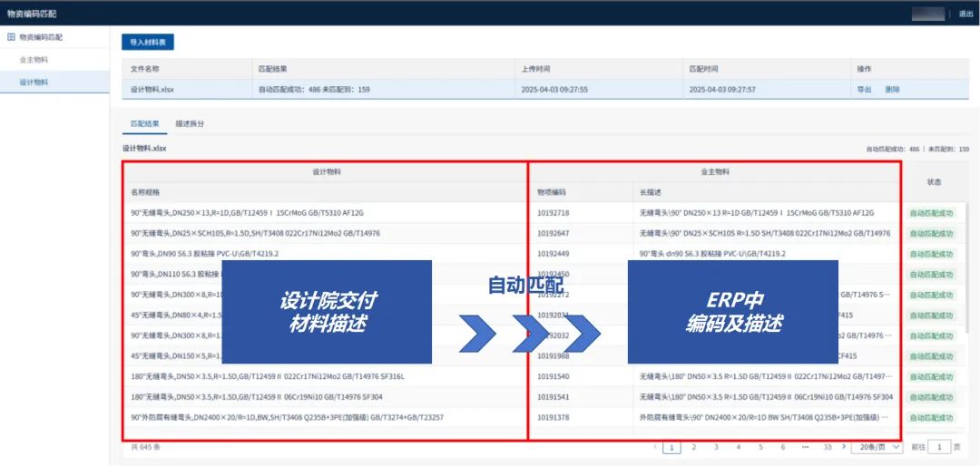
Task: Click 导出 link for 设计物料.xlsx
Action: coord(864,90)
